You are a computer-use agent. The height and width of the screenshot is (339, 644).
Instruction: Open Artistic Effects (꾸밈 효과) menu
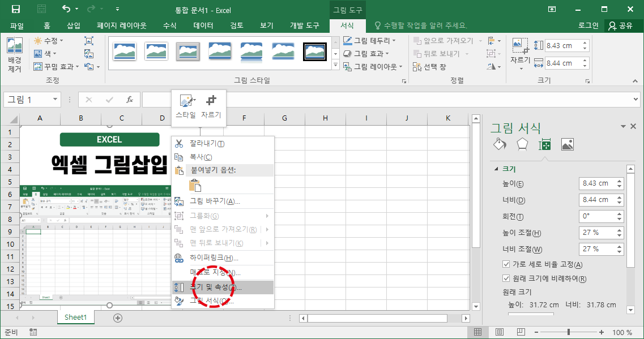[56, 66]
